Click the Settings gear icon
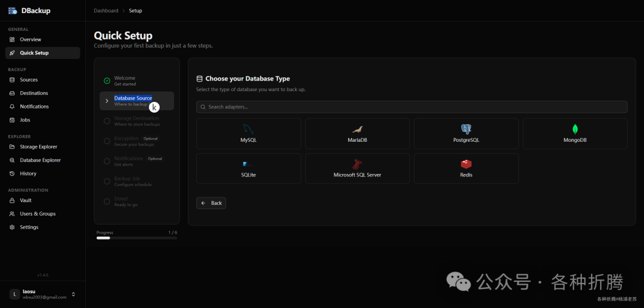Screen dimensions: 644x308 click(x=12, y=227)
